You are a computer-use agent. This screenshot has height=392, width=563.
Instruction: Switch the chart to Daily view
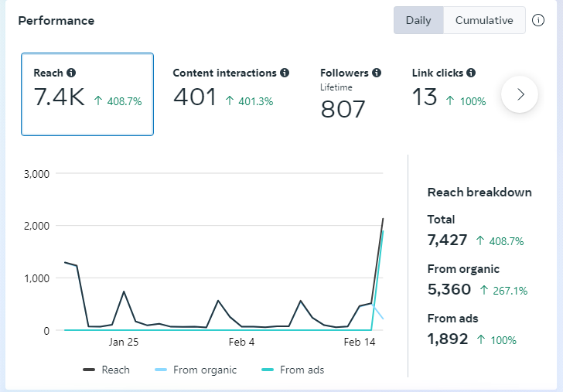pyautogui.click(x=418, y=21)
